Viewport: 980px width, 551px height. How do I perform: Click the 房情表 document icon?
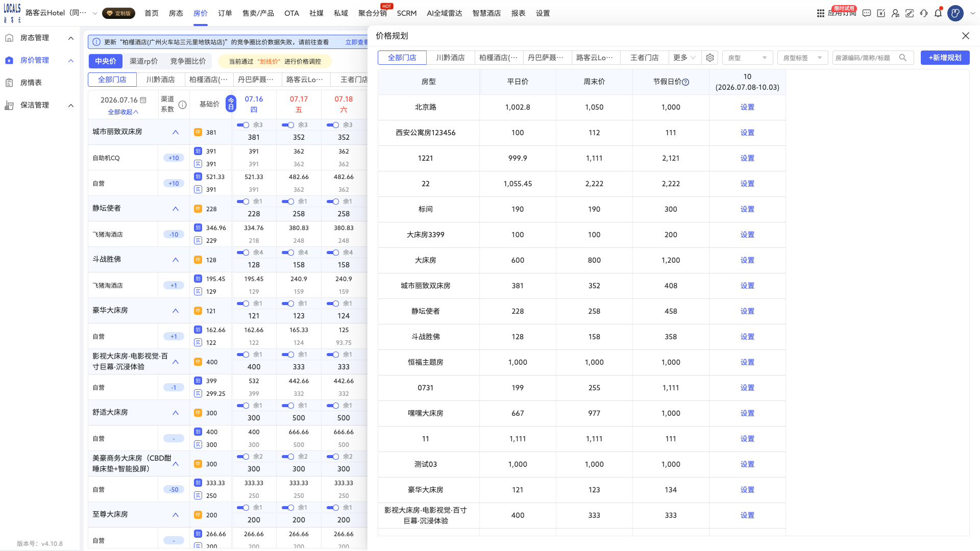[9, 83]
